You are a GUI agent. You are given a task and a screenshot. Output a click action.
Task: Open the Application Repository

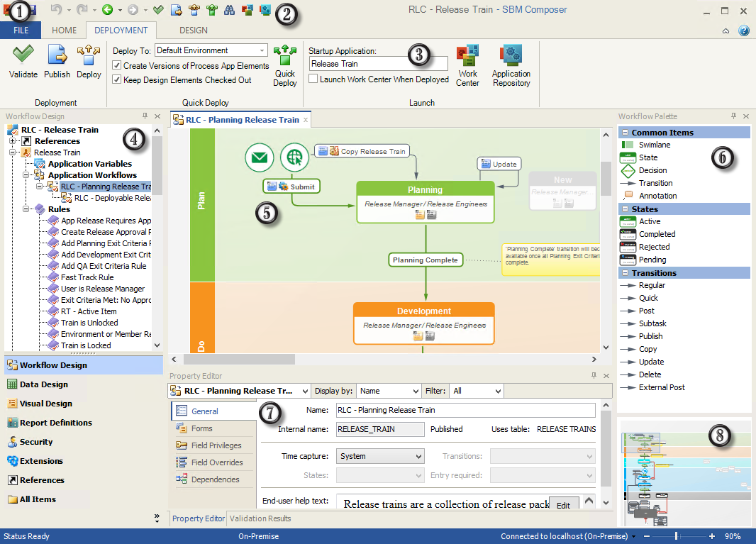pyautogui.click(x=511, y=65)
